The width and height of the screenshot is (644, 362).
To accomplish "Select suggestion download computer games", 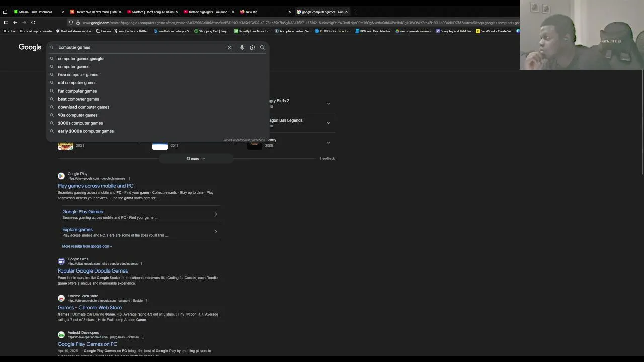I will [x=157, y=107].
